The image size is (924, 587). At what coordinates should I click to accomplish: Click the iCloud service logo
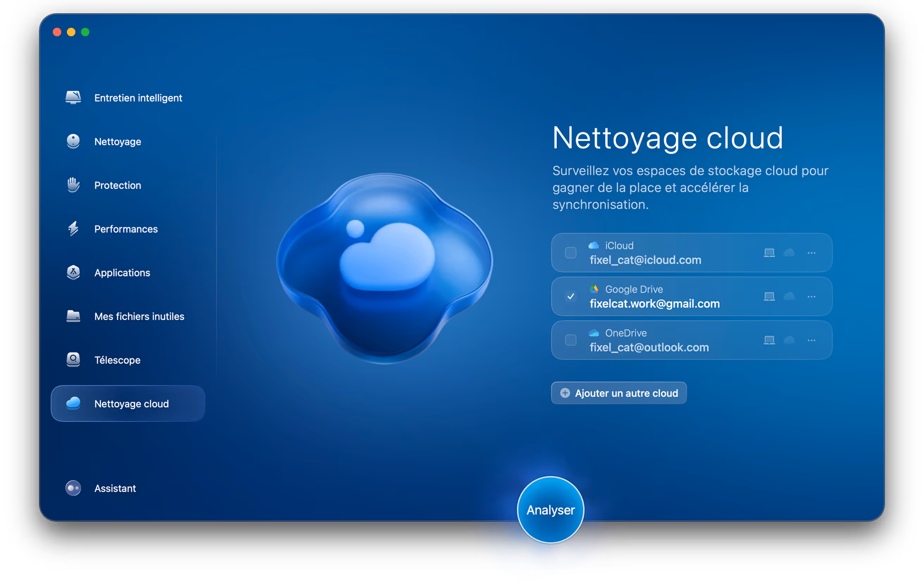pos(594,245)
